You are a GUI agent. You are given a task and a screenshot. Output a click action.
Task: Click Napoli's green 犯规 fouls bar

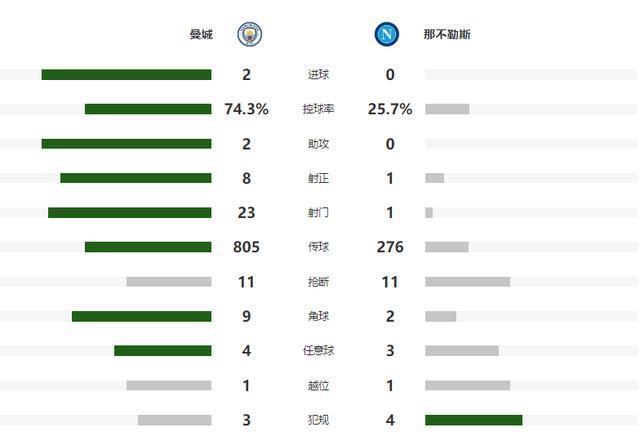coord(473,420)
